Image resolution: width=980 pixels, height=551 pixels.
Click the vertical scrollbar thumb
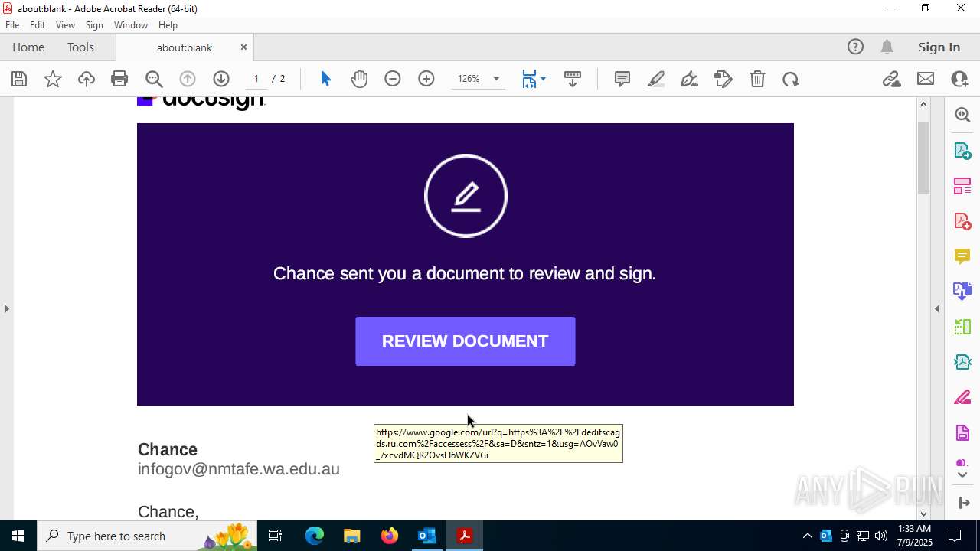pyautogui.click(x=924, y=158)
